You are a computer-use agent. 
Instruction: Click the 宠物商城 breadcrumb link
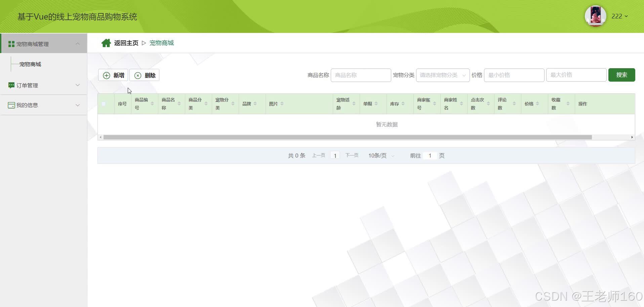coord(162,43)
